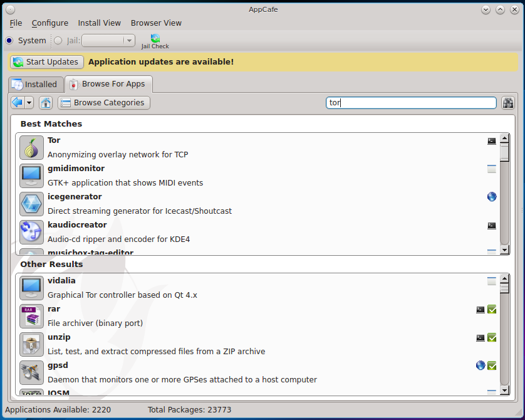The image size is (525, 420).
Task: Click terminal type icon in unzip row
Action: (480, 338)
